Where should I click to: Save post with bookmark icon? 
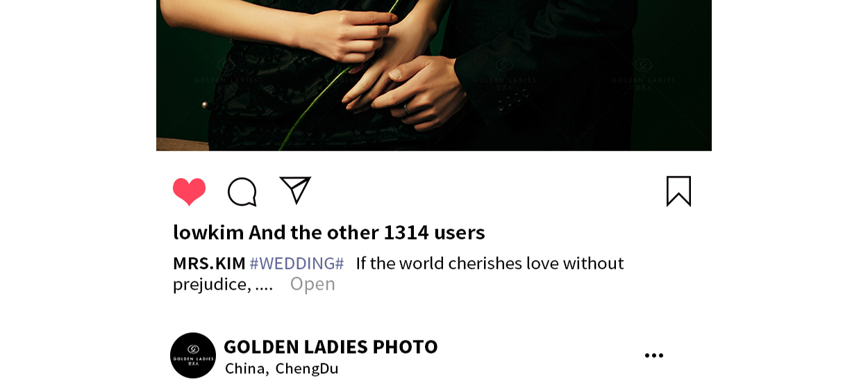(x=678, y=191)
